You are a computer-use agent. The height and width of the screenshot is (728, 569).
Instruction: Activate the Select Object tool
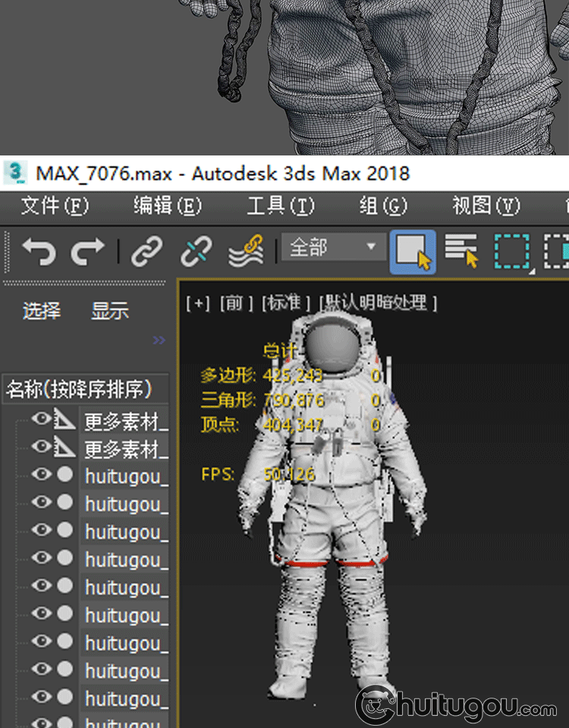(413, 252)
